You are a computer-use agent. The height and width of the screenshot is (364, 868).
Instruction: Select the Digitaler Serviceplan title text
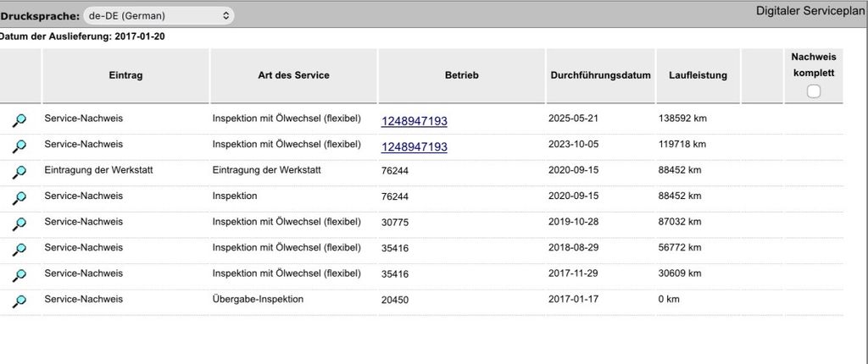point(810,11)
